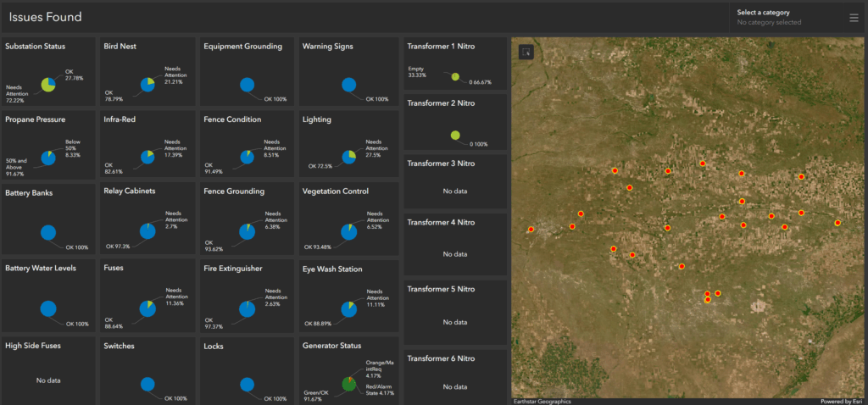
Task: Click the Eye Wash Station card title
Action: pyautogui.click(x=332, y=269)
